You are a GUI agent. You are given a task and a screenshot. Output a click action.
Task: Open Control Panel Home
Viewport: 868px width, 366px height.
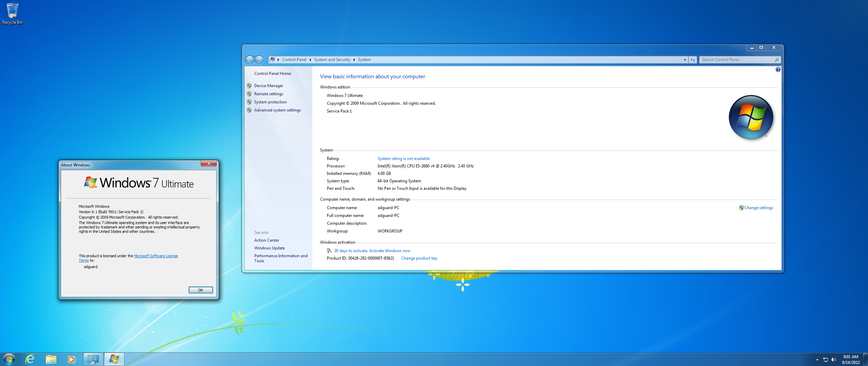tap(273, 74)
